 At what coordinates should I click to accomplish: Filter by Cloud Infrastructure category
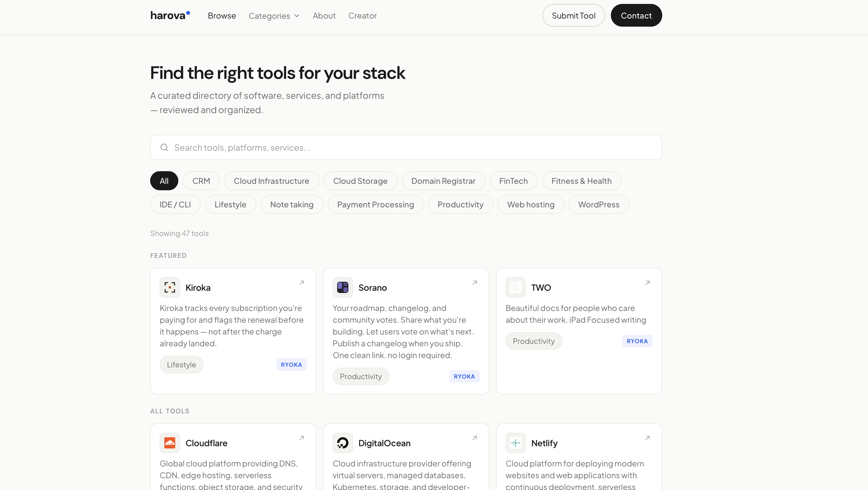click(271, 181)
